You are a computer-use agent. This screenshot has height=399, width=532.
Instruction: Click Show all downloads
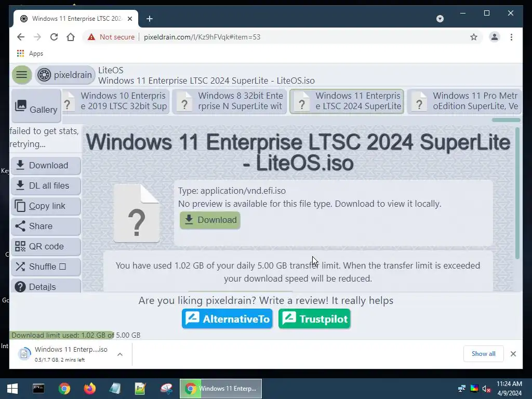[x=484, y=353]
